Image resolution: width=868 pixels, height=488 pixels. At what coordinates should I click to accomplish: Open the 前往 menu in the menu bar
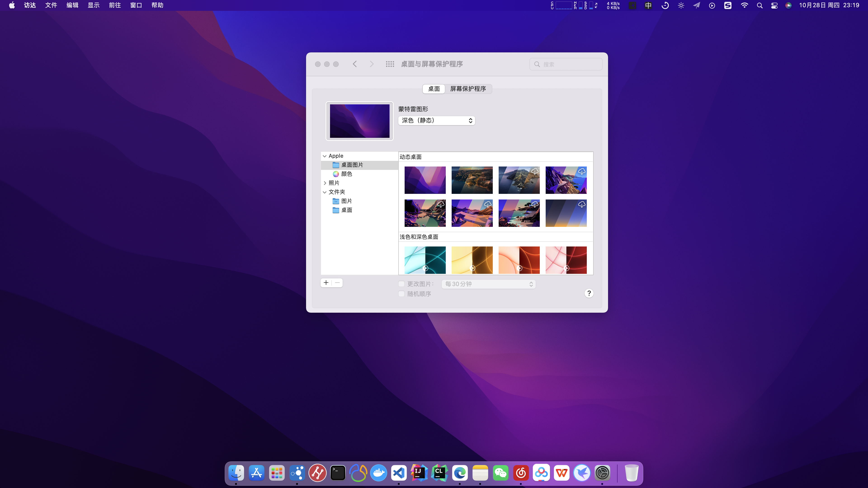(x=115, y=5)
